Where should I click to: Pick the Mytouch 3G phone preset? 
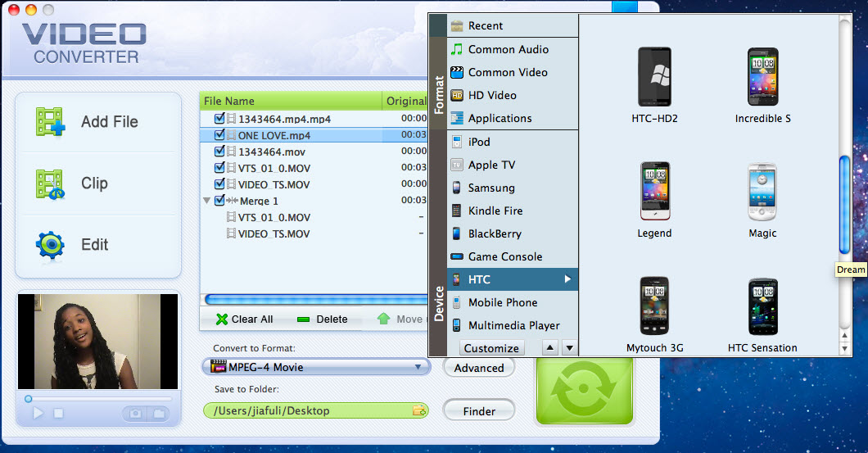tap(654, 306)
